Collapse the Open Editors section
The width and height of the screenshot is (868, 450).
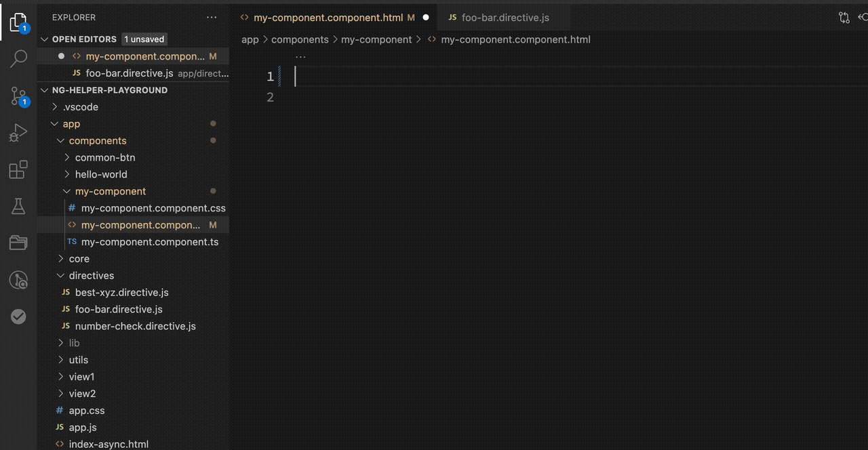click(x=44, y=39)
